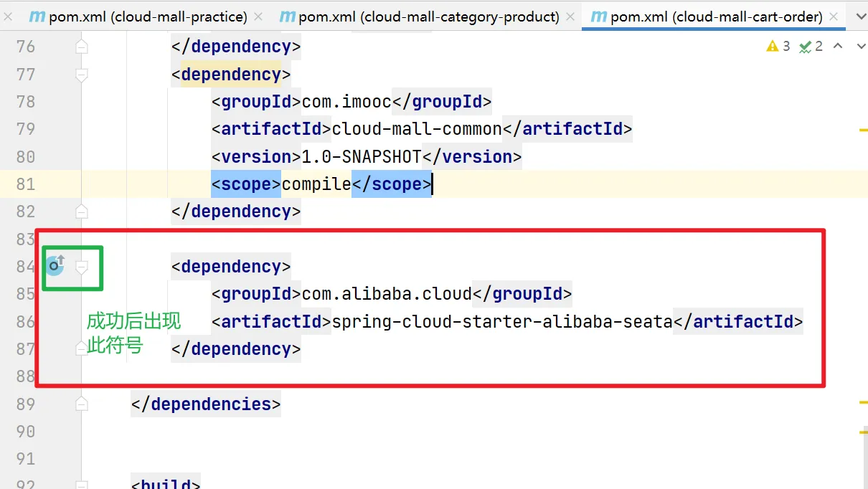This screenshot has height=489, width=868.
Task: Click the blue gutter icon on line 84
Action: coord(55,266)
